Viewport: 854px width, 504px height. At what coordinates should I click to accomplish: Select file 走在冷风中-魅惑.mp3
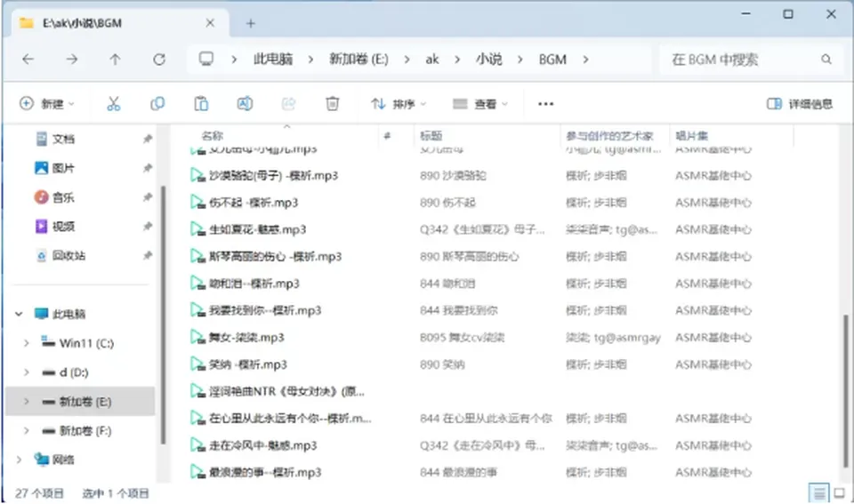tap(262, 445)
